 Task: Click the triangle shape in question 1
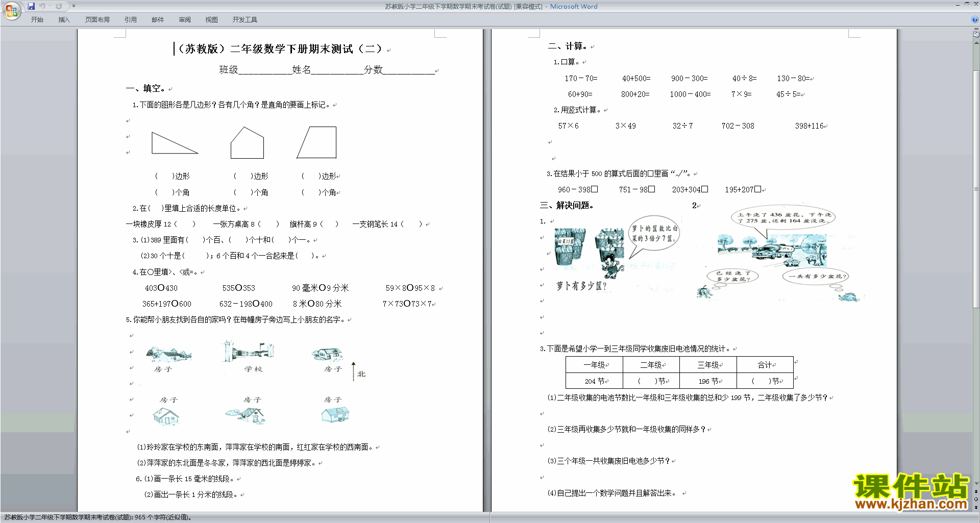(175, 143)
